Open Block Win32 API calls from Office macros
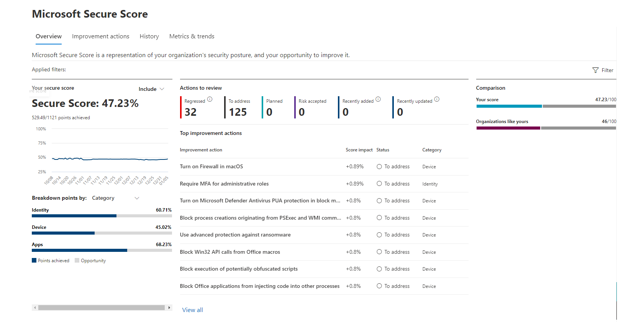 click(230, 252)
